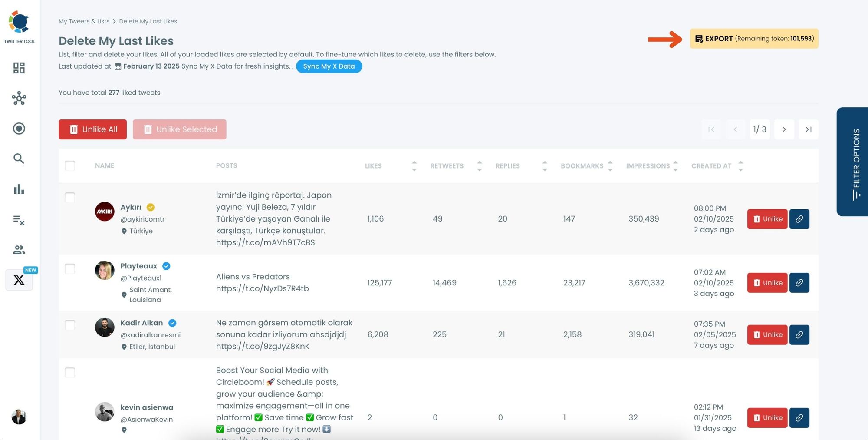This screenshot has height=440, width=868.
Task: Unlike the Aykırı tweet
Action: pyautogui.click(x=767, y=219)
